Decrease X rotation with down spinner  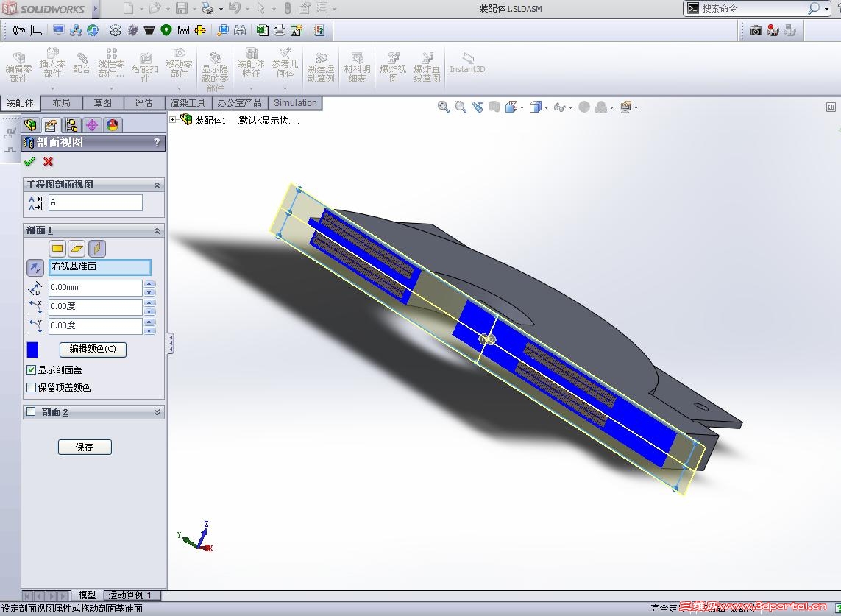149,311
